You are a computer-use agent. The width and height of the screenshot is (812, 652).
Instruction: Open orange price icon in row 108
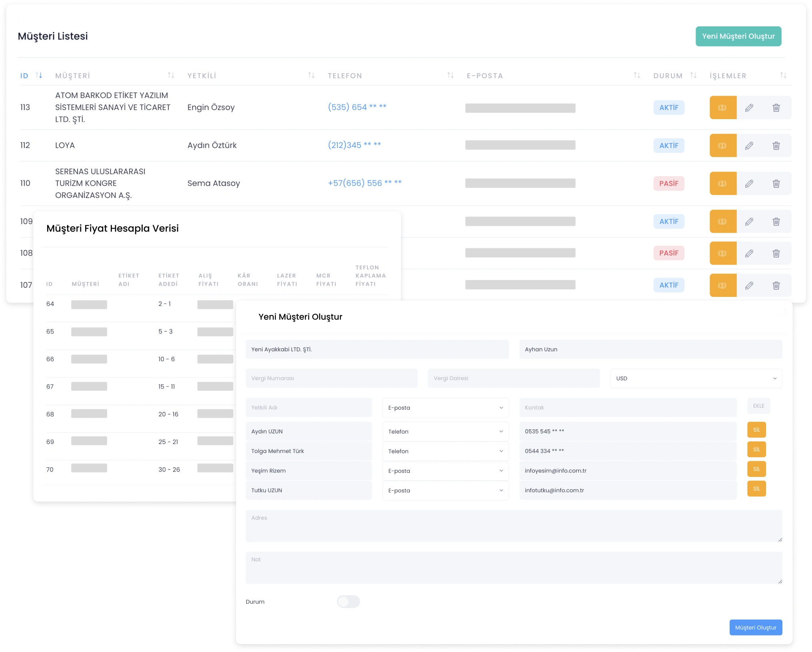(x=723, y=253)
